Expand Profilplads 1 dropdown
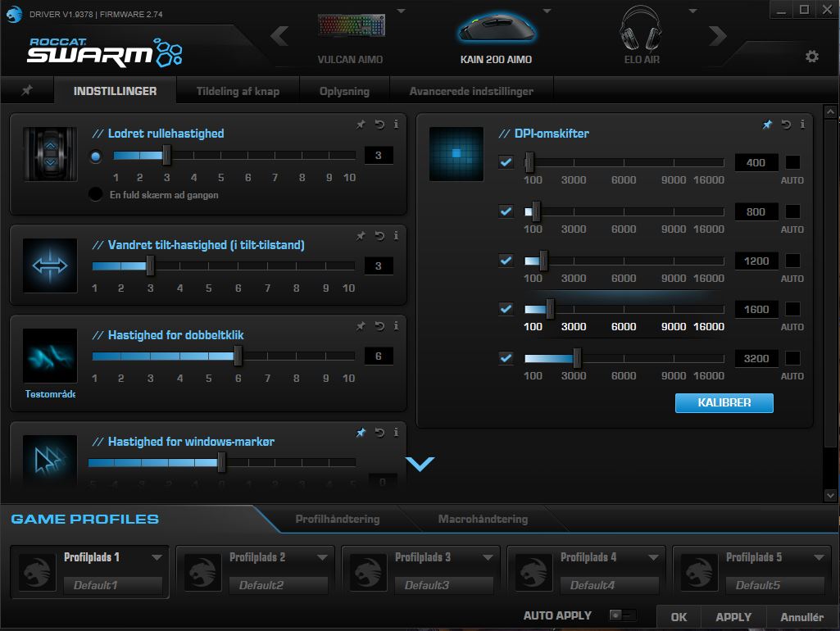The image size is (840, 631). (157, 557)
